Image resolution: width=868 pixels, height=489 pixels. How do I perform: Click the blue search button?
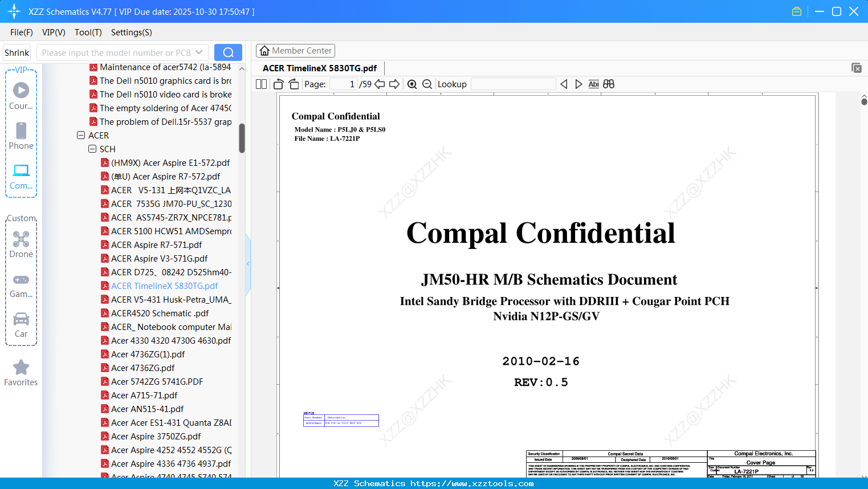coord(228,52)
